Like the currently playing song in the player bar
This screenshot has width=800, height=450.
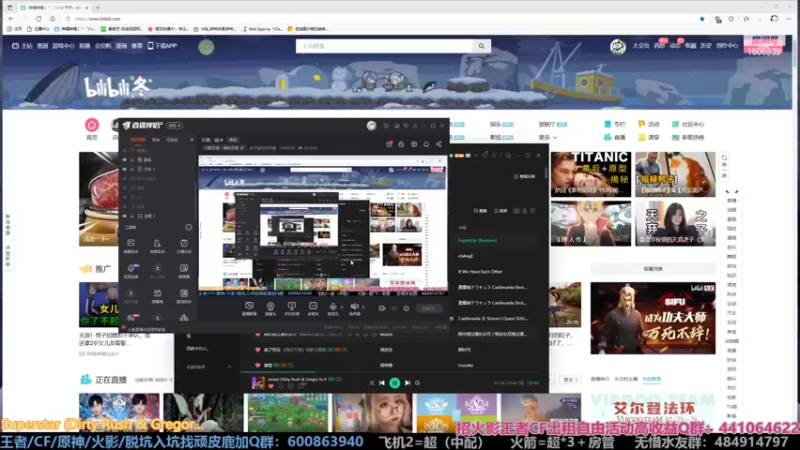pos(271,386)
